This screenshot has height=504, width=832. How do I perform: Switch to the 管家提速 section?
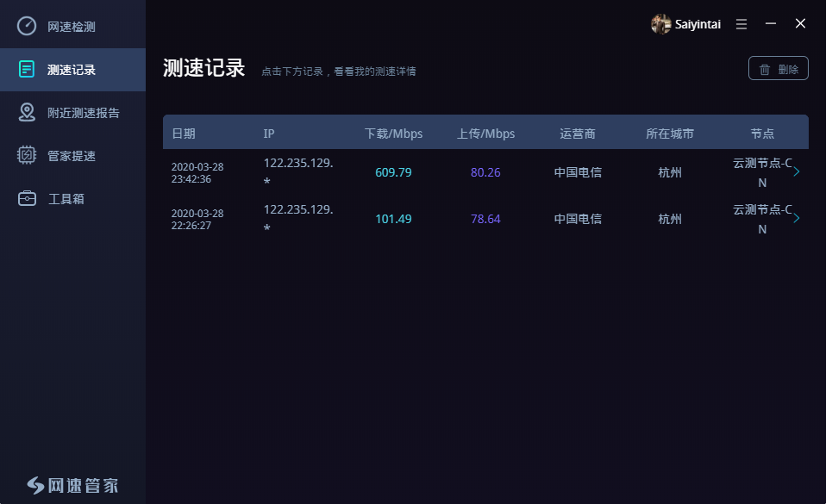click(x=73, y=155)
